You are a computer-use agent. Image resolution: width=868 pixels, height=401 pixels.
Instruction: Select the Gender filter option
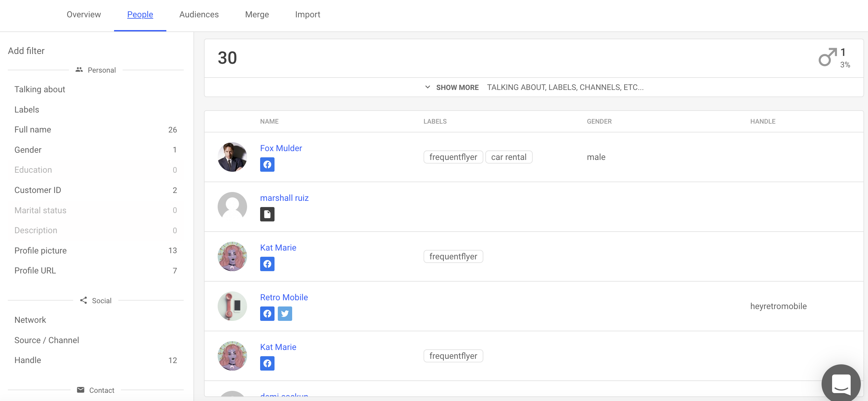coord(28,150)
